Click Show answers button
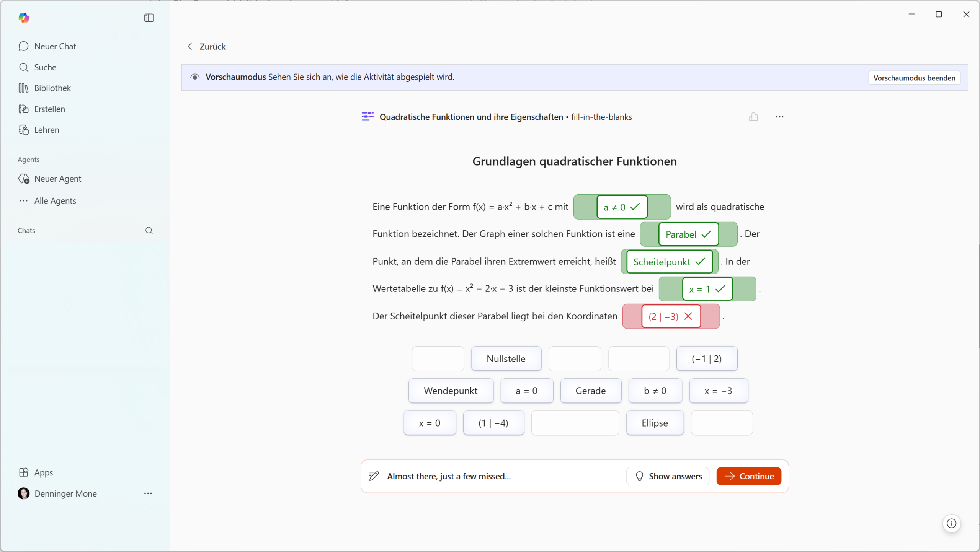This screenshot has height=552, width=980. click(668, 476)
